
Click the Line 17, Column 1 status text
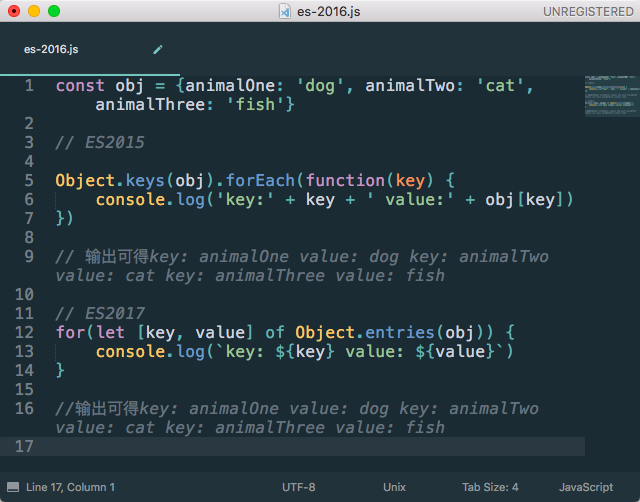(x=70, y=487)
